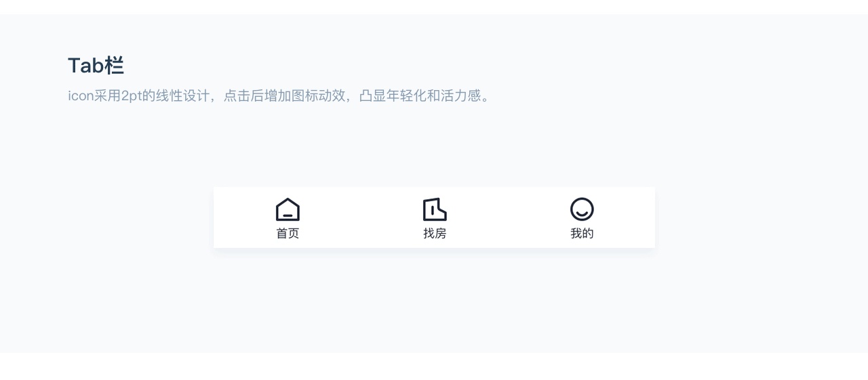Viewport: 868px width, 380px height.
Task: Click the Tab栏 heading
Action: point(96,66)
